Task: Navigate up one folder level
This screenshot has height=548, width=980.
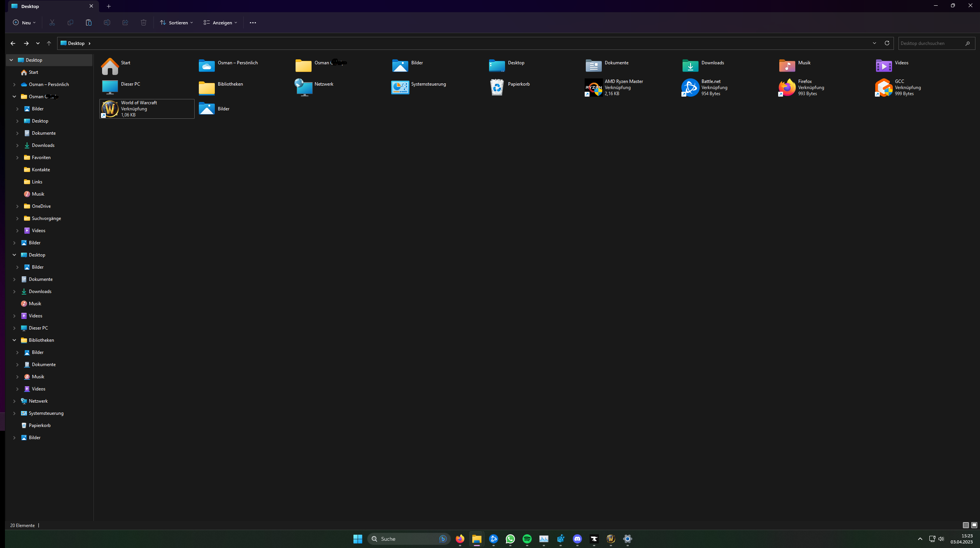Action: 49,43
